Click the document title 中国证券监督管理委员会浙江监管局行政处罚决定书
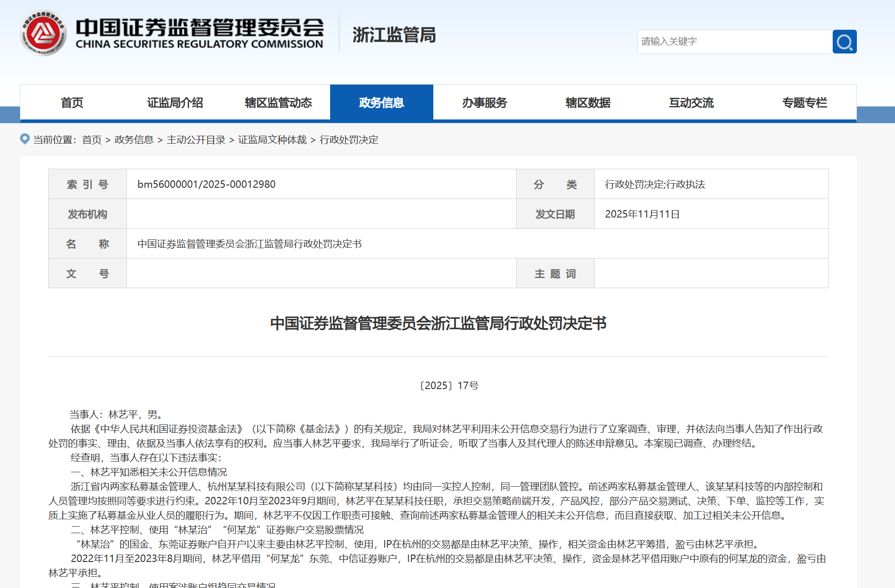Image resolution: width=895 pixels, height=588 pixels. click(439, 324)
